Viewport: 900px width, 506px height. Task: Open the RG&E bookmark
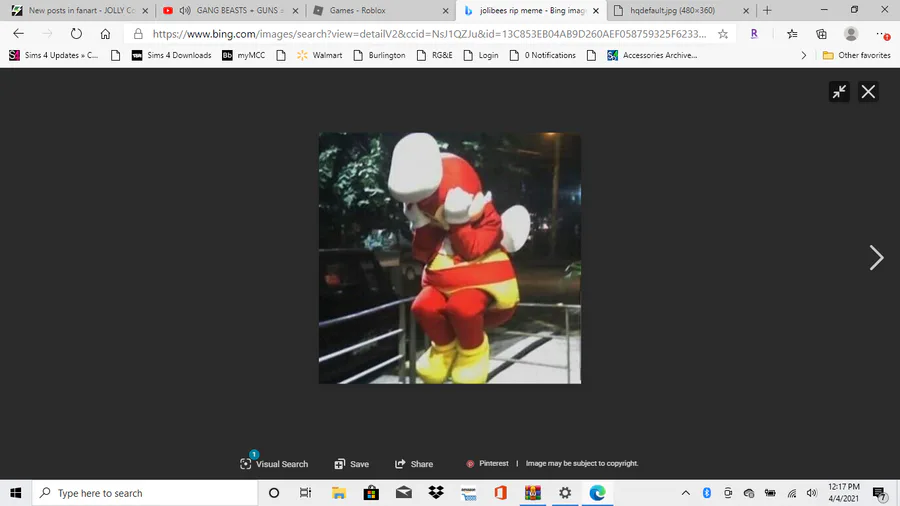click(435, 55)
